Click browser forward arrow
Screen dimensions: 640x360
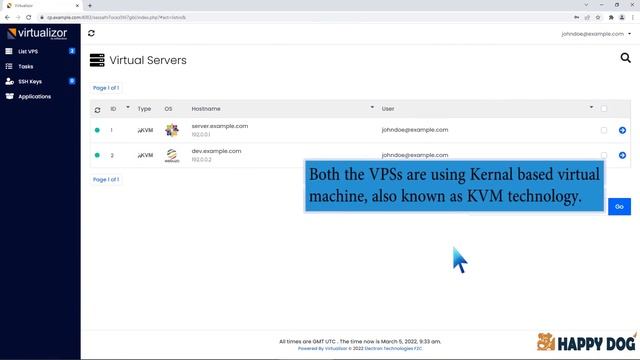(x=18, y=18)
